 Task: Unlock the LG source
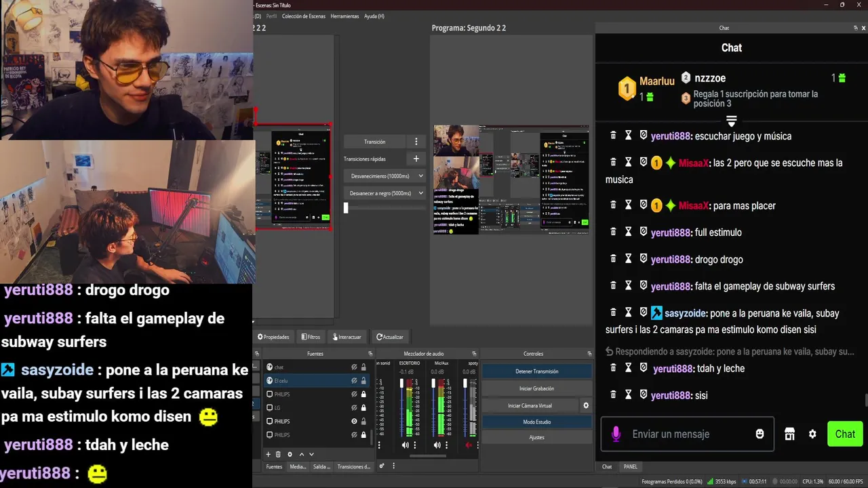click(363, 407)
